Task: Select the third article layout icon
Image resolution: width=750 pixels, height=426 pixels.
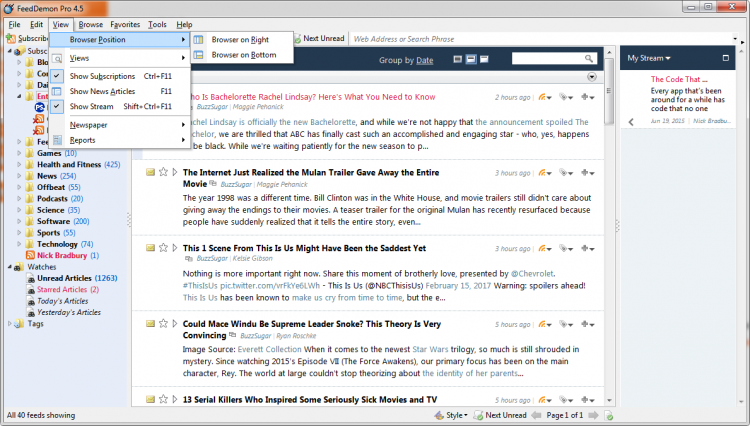Action: pyautogui.click(x=484, y=59)
